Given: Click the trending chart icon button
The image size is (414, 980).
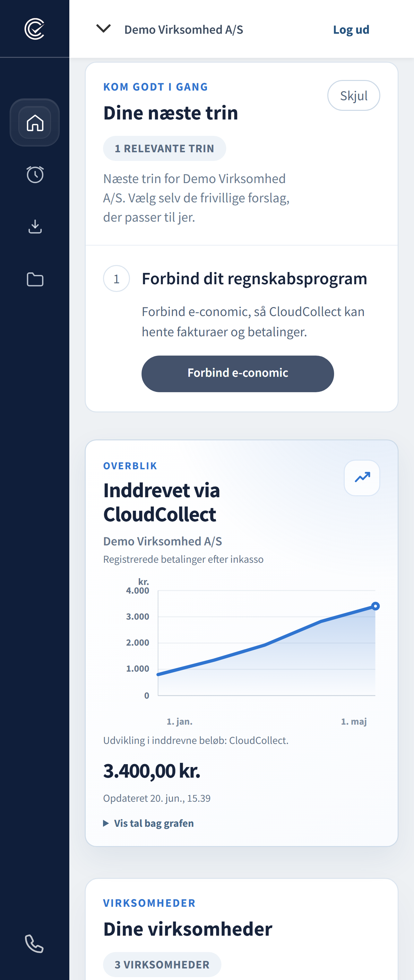Looking at the screenshot, I should [362, 477].
